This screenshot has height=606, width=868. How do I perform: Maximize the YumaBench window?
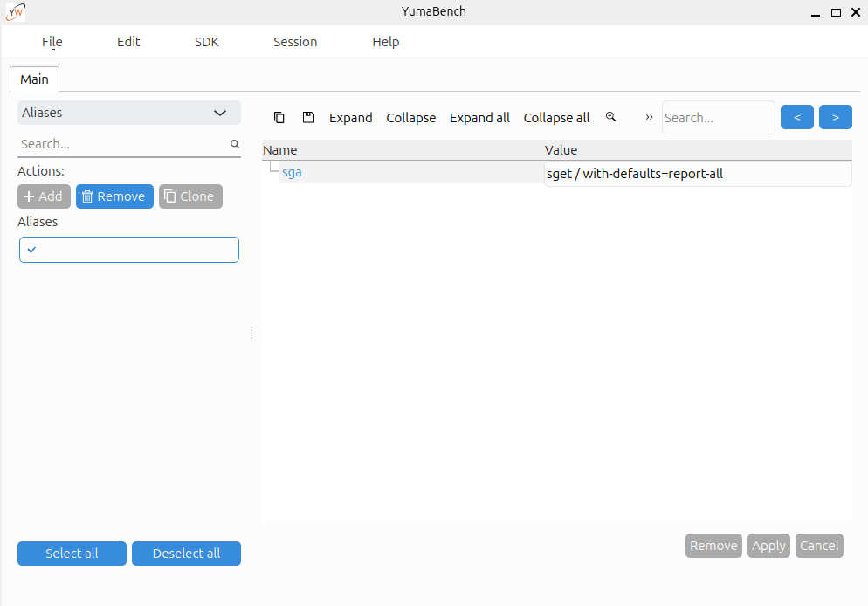tap(836, 13)
